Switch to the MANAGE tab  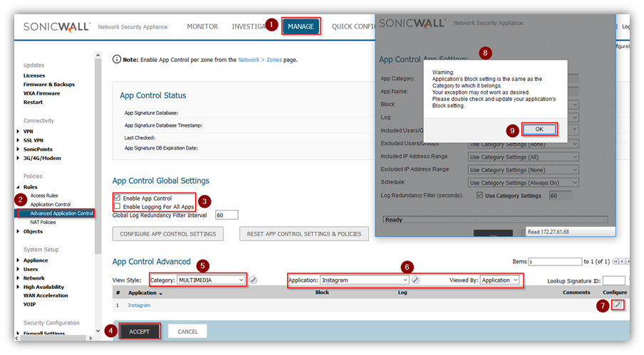pos(301,26)
